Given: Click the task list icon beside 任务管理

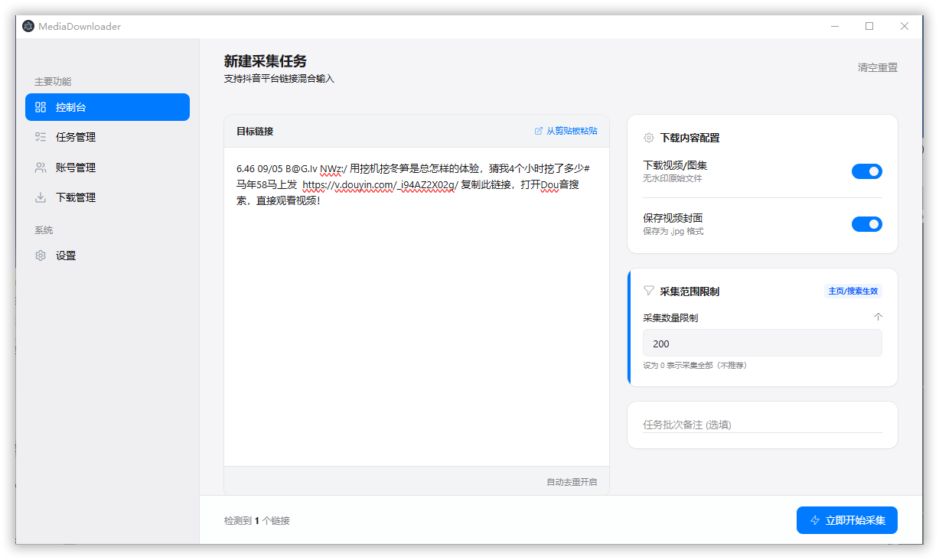Looking at the screenshot, I should pos(41,137).
